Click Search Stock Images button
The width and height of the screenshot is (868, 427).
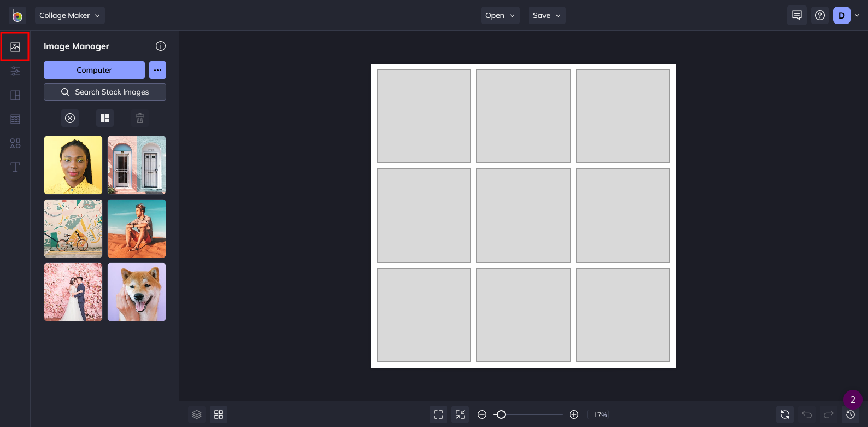point(105,92)
